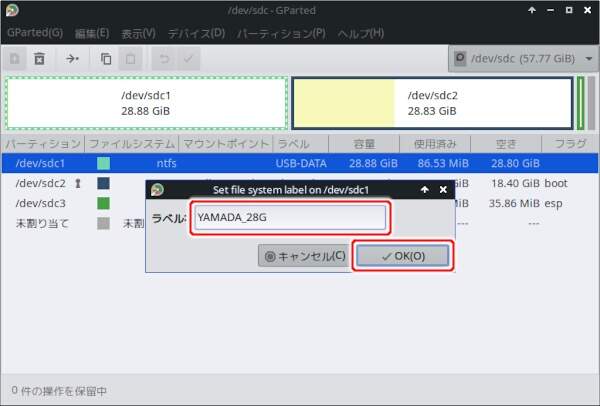Click the boot flag of /dev/sdc2
The width and height of the screenshot is (600, 406).
click(556, 183)
